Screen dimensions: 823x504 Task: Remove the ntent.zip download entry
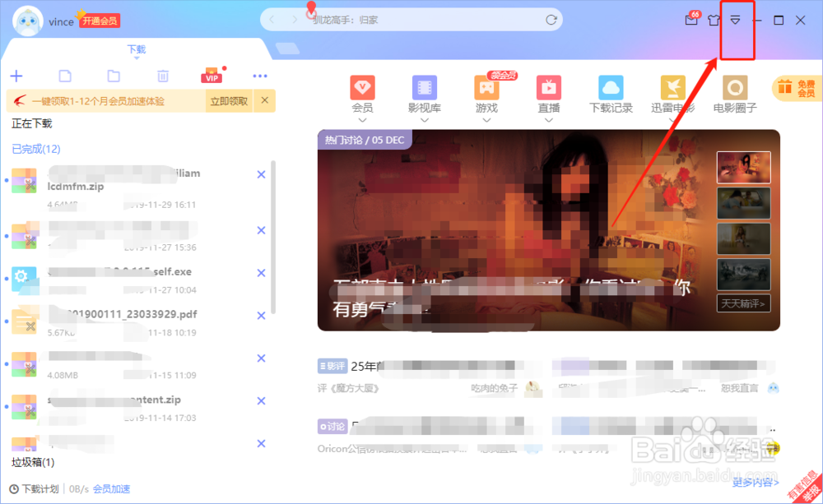pyautogui.click(x=261, y=400)
